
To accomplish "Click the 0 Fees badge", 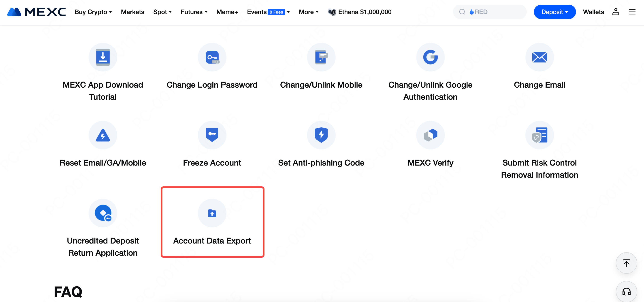I will (276, 12).
